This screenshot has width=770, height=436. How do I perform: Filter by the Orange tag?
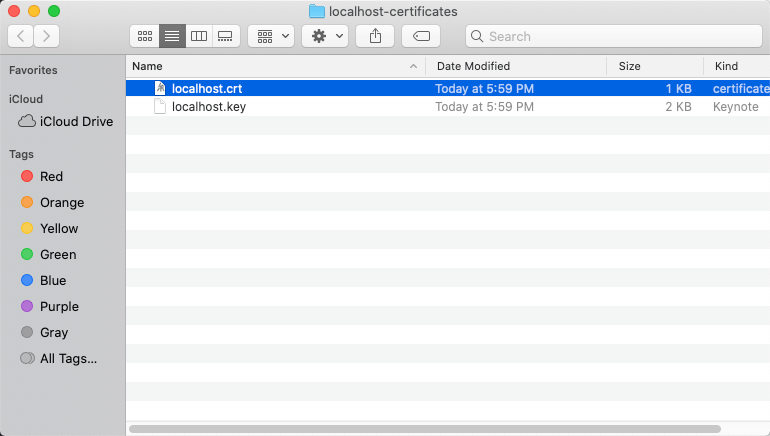[x=53, y=202]
